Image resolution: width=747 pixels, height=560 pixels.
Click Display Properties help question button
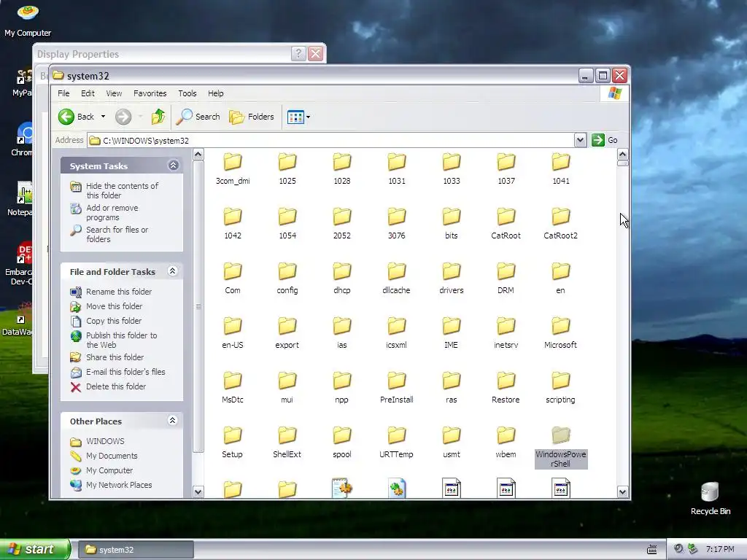pos(298,53)
